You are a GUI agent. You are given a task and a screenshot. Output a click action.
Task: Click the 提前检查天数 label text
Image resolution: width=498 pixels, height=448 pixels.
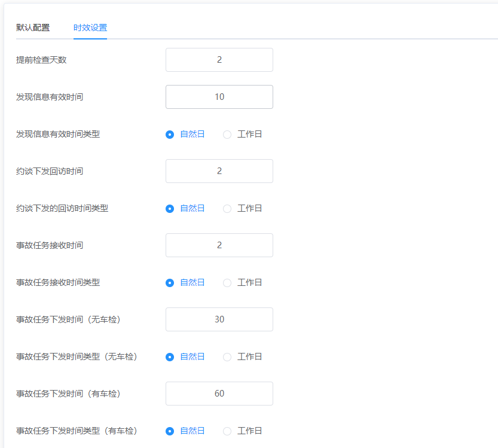point(41,60)
